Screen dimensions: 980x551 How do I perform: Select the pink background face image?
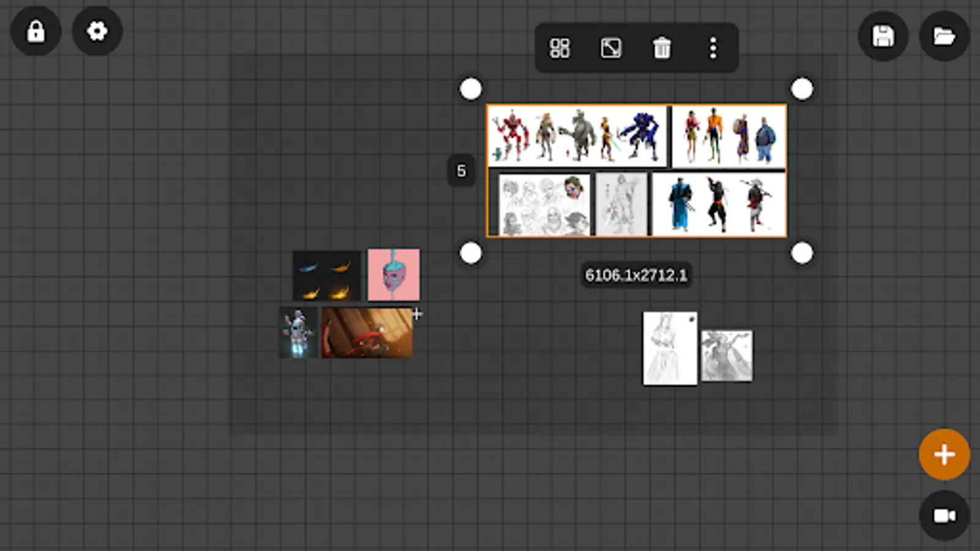coord(393,274)
